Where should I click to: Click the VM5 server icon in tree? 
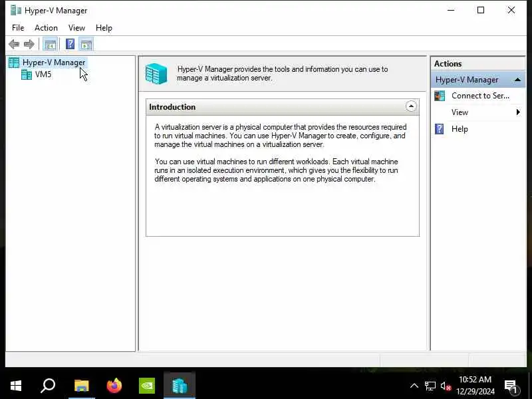tap(27, 74)
